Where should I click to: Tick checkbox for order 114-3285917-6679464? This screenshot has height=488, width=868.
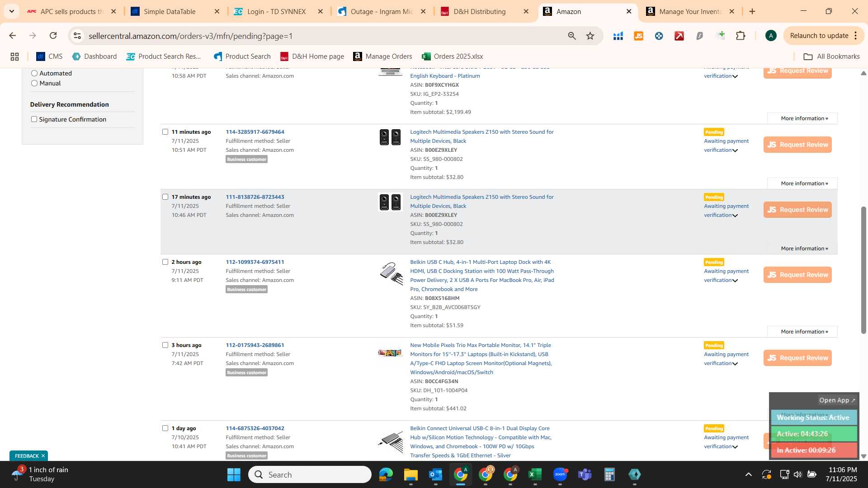pyautogui.click(x=165, y=132)
